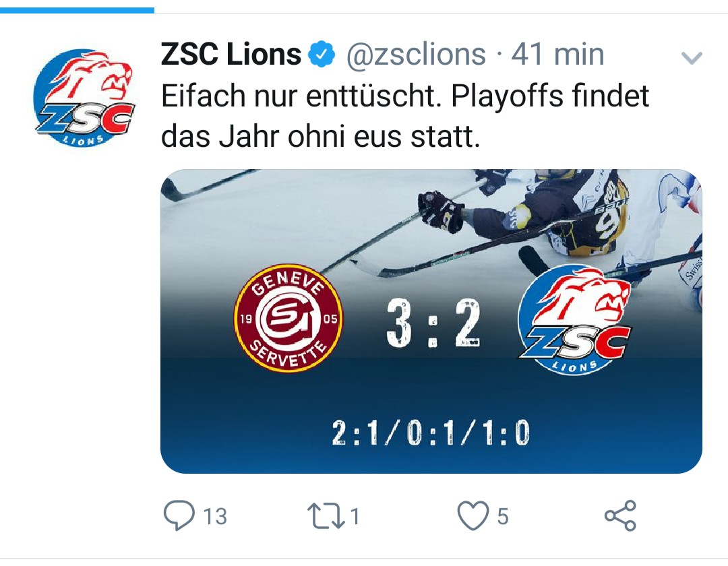The height and width of the screenshot is (566, 728).
Task: Click the retweet count 1
Action: 355,517
